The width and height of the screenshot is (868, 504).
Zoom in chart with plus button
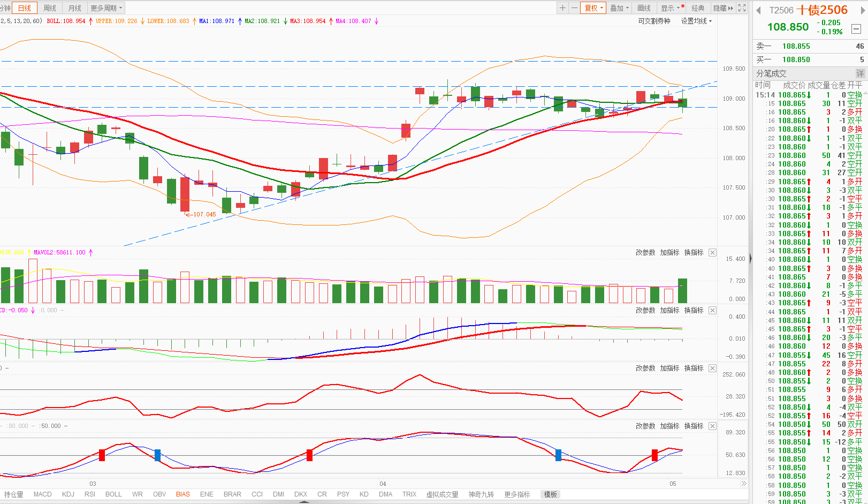[562, 8]
